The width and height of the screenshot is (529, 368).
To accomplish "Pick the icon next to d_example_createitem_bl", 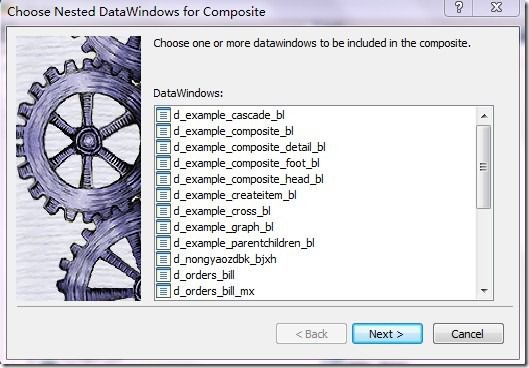I will (x=163, y=195).
